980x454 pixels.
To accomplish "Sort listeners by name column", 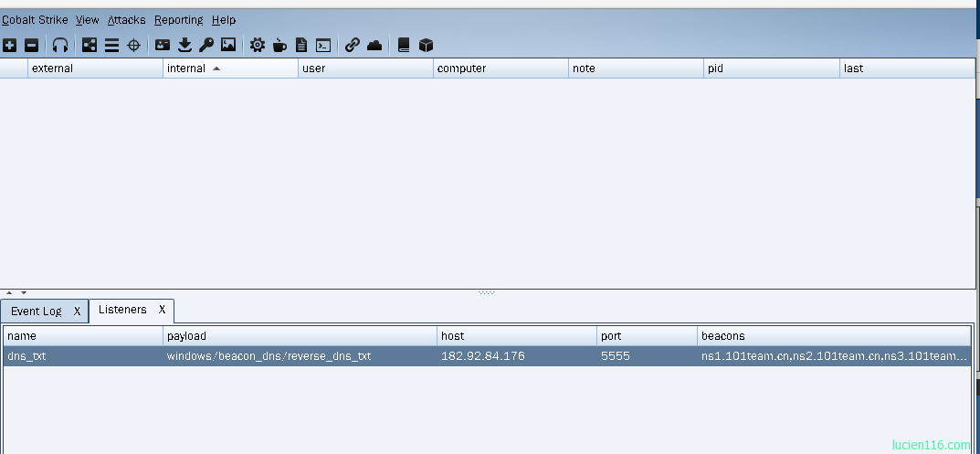I will coord(83,336).
